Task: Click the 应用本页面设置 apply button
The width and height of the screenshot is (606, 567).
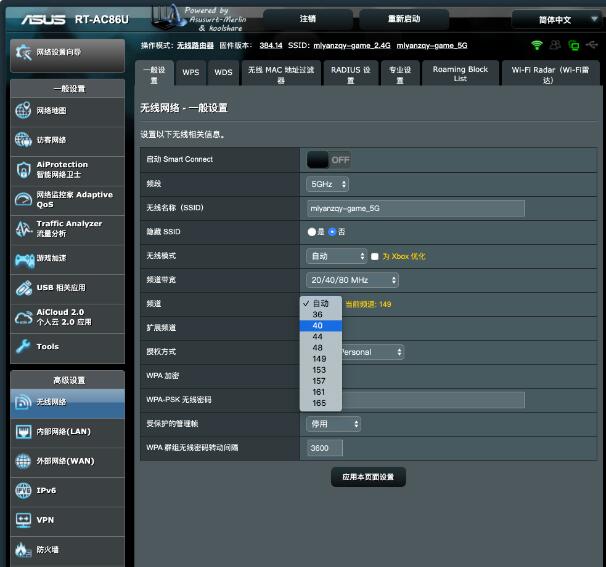Action: tap(368, 477)
